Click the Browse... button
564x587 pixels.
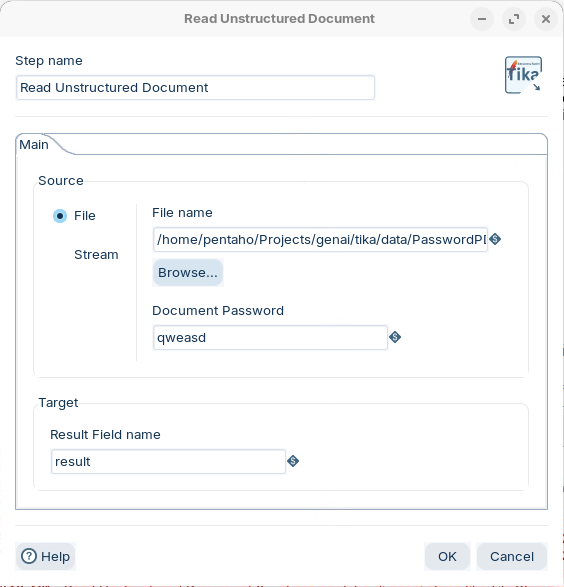(x=188, y=273)
